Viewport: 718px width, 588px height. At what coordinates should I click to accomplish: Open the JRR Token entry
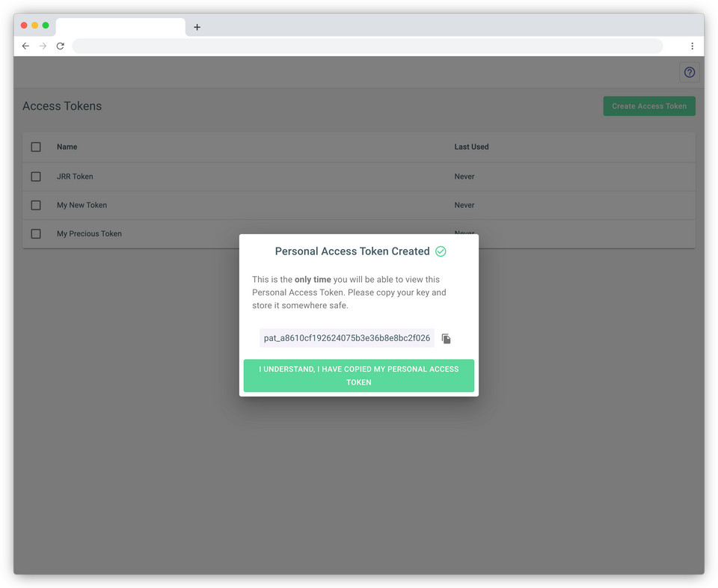[x=75, y=177]
